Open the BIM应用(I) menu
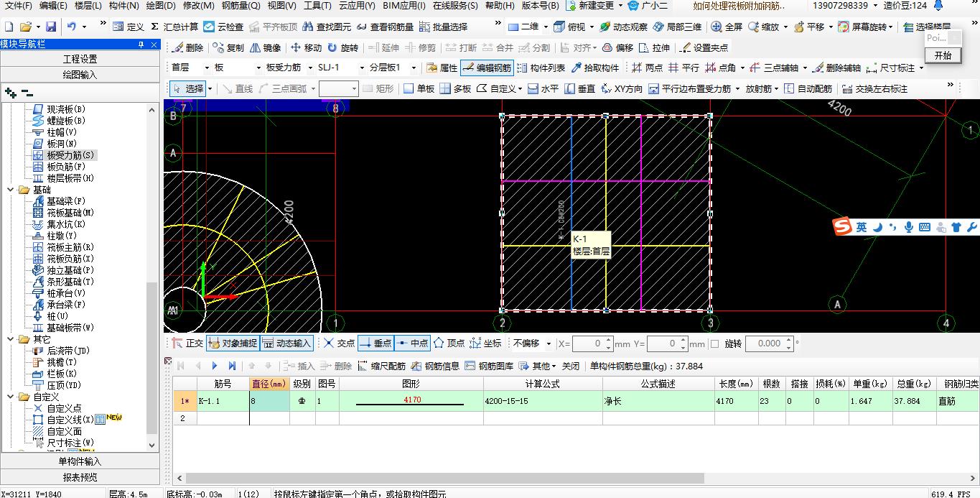 tap(406, 6)
